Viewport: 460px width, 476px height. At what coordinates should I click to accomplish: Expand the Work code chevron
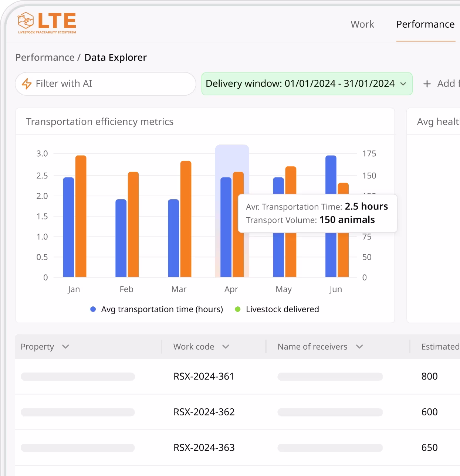pos(226,347)
